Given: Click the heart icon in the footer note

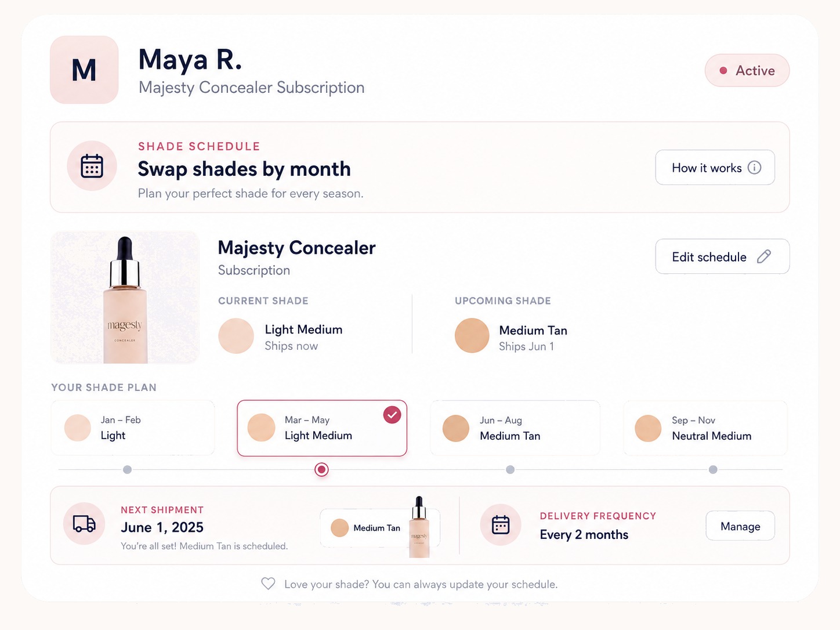Looking at the screenshot, I should [x=268, y=584].
